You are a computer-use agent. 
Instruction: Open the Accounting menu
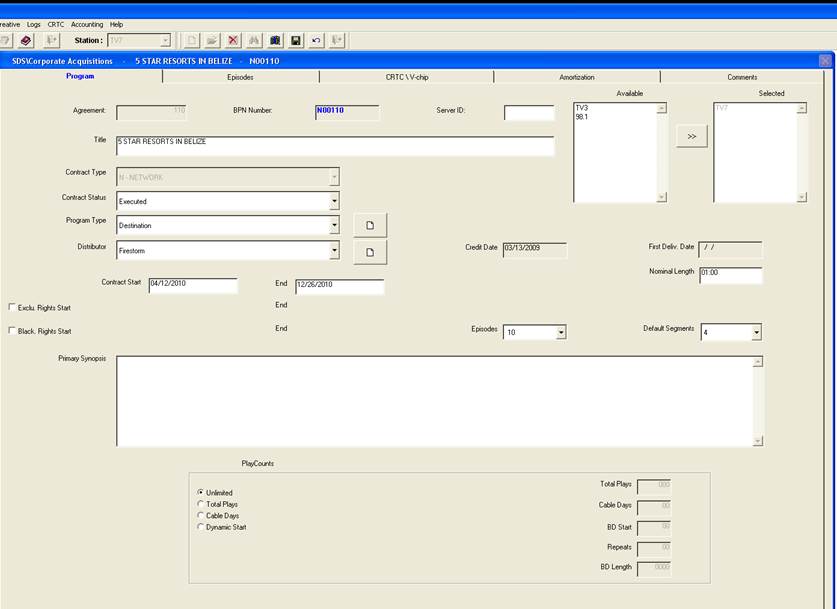tap(87, 24)
